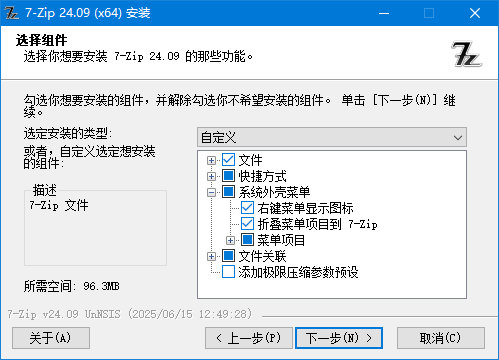Screen dimensions: 499x360
Task: Expand the 文件 tree node
Action: [211, 160]
